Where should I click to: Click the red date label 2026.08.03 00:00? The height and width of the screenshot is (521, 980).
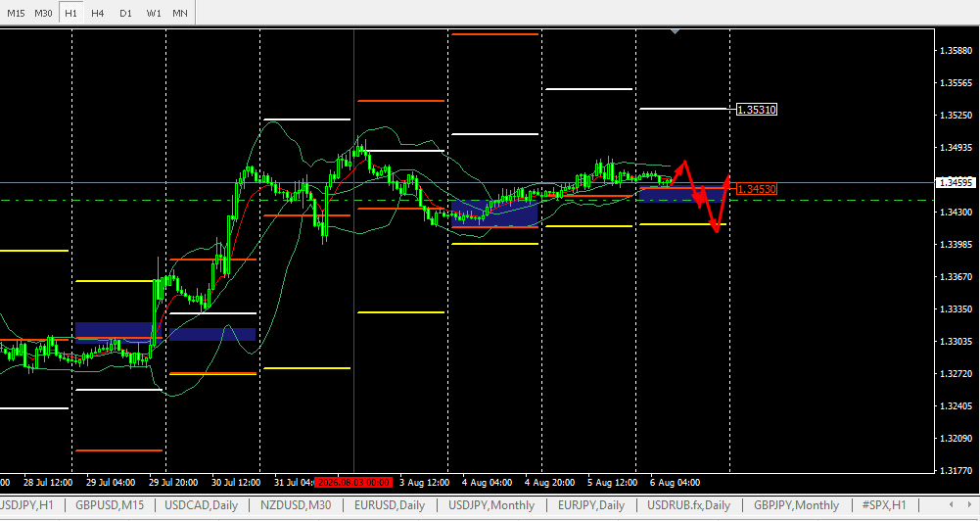click(x=353, y=482)
